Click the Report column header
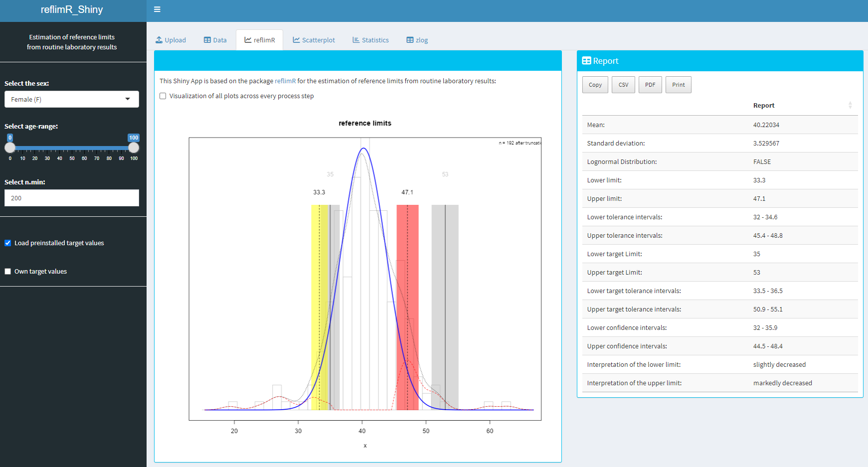 [x=763, y=105]
